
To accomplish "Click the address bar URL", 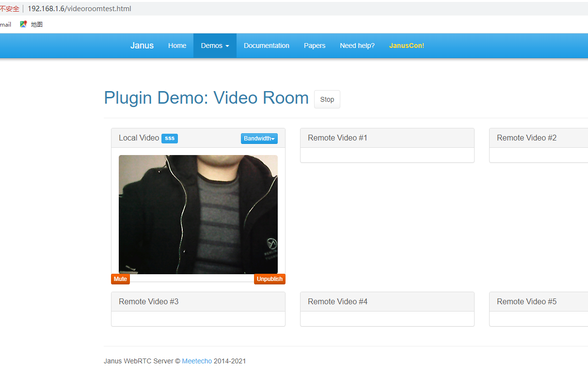I will (x=79, y=9).
